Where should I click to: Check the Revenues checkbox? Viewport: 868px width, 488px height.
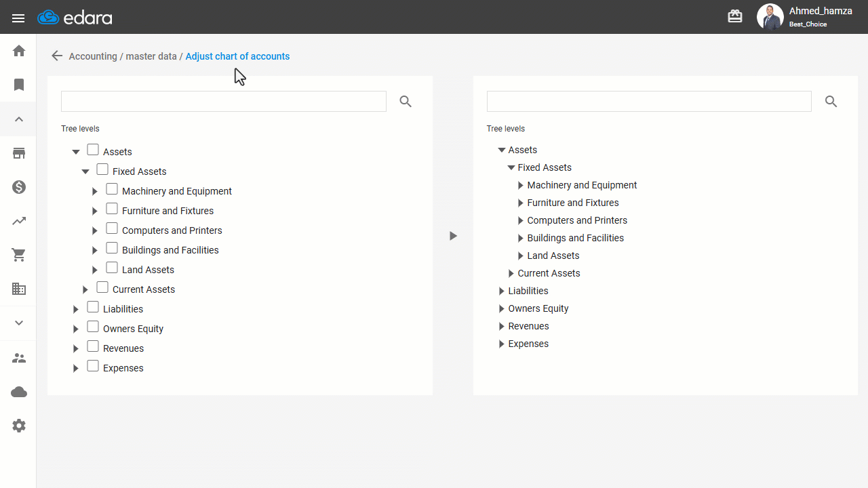coord(93,346)
